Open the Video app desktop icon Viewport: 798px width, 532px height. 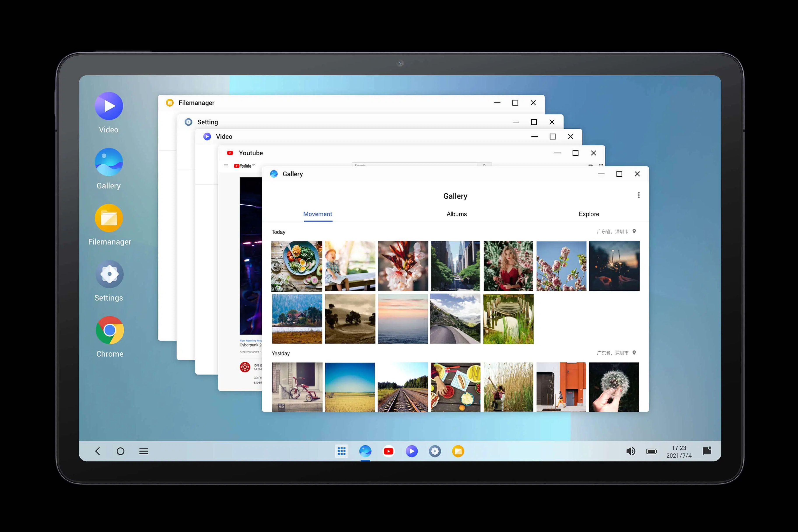108,106
